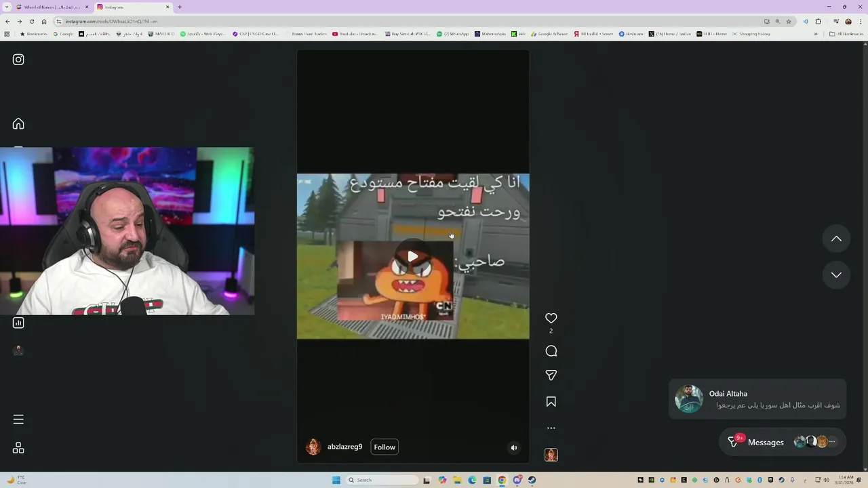Viewport: 868px width, 488px height.
Task: Expand hidden bookmarks chevron
Action: (x=816, y=34)
